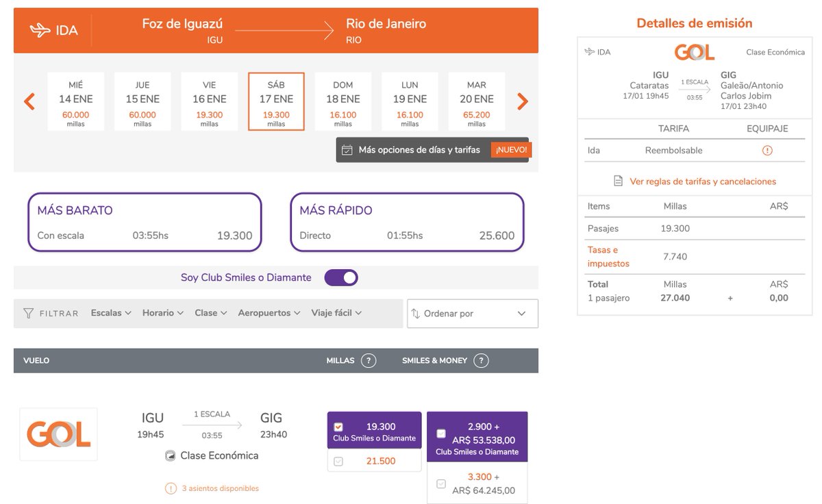Click Rio de Janeiro destination in header
The width and height of the screenshot is (822, 504).
tap(386, 24)
